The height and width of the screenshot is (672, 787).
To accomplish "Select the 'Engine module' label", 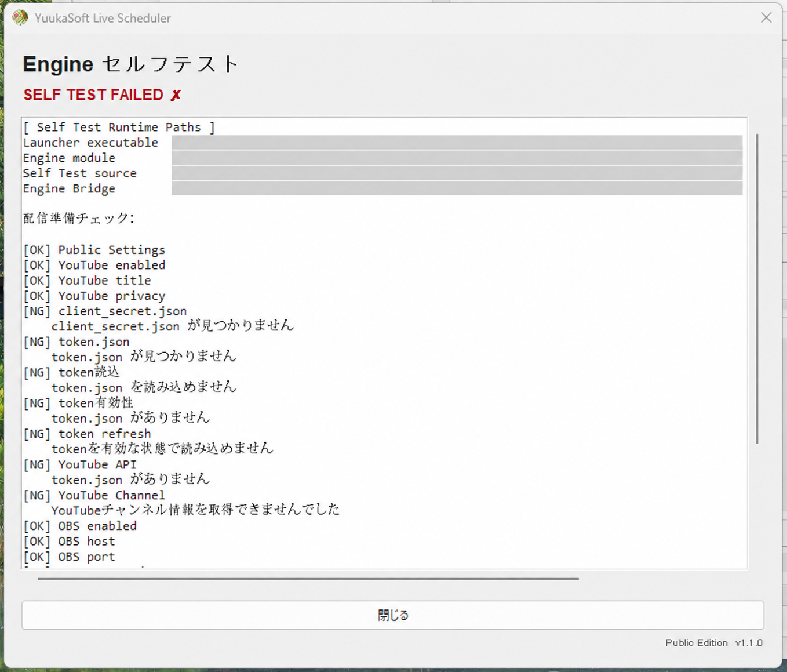I will 69,158.
